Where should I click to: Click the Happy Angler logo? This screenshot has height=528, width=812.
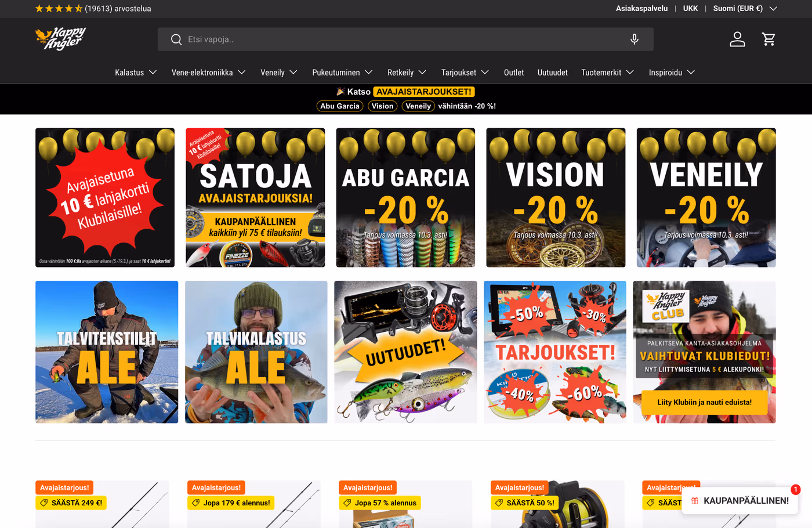click(x=61, y=39)
